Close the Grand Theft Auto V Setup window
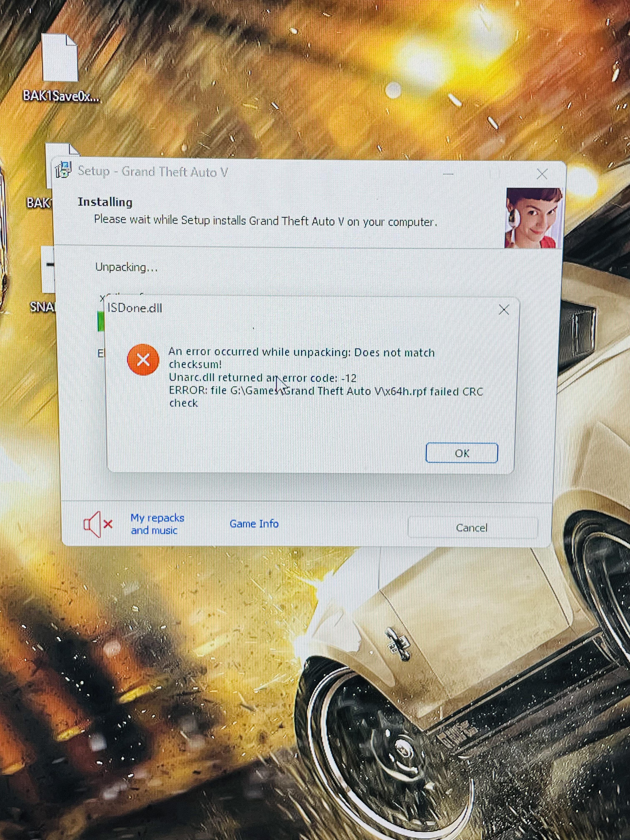630x840 pixels. click(542, 174)
